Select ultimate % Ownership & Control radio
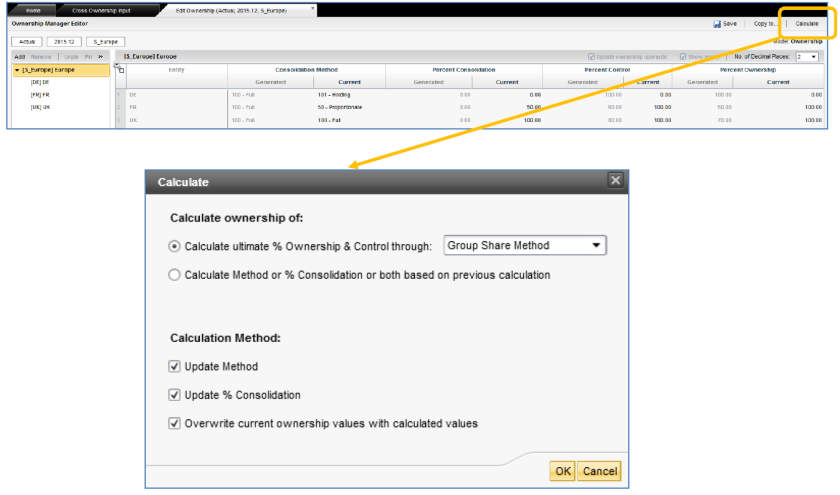 coord(175,246)
